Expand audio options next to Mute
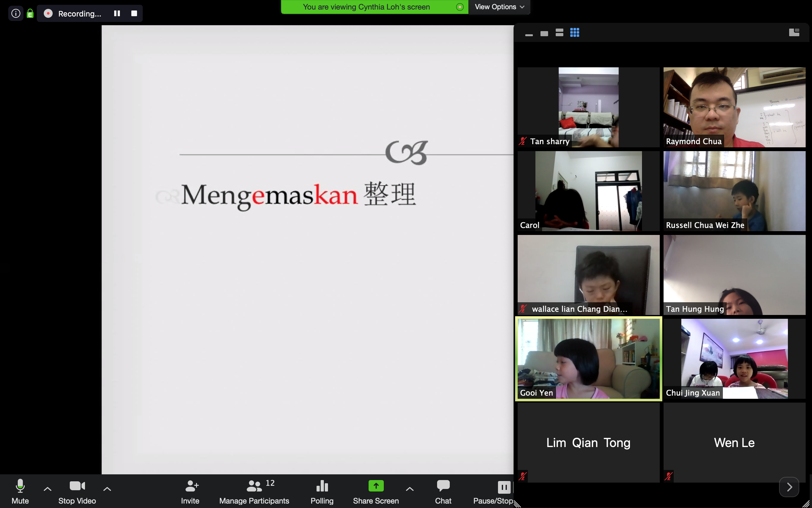Viewport: 812px width, 508px height. [48, 489]
